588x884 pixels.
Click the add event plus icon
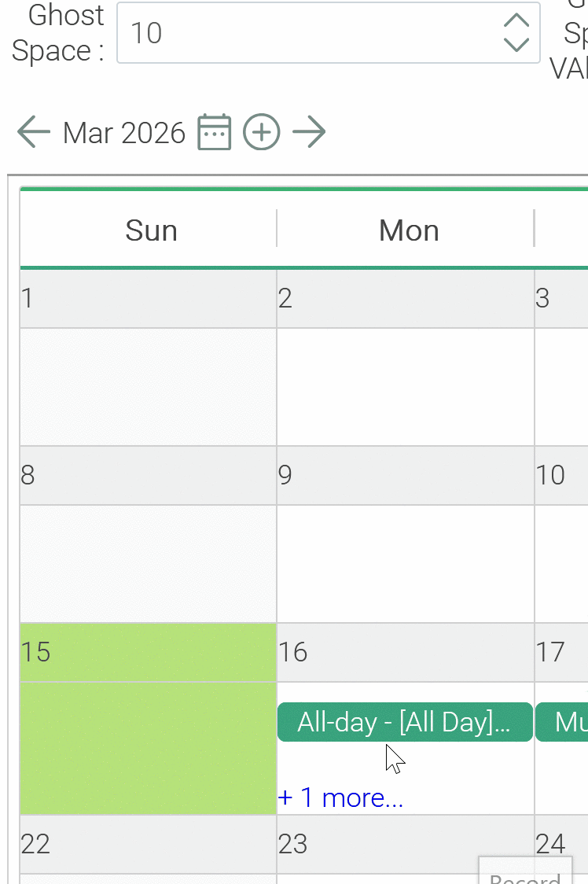[262, 132]
